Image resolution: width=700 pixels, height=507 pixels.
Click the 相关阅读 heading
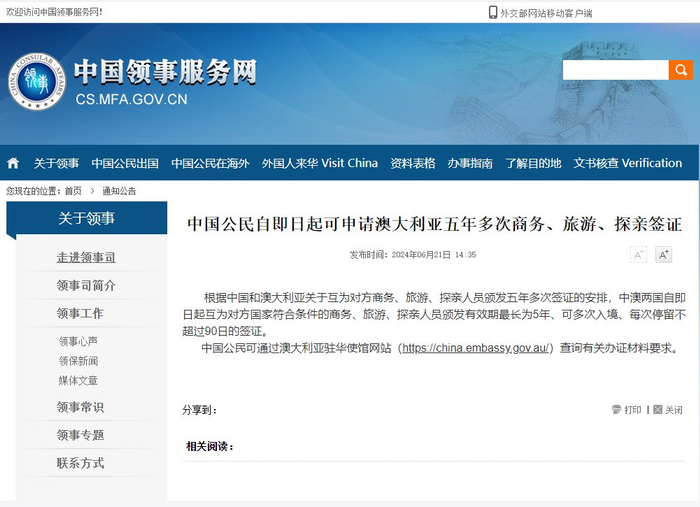click(209, 446)
